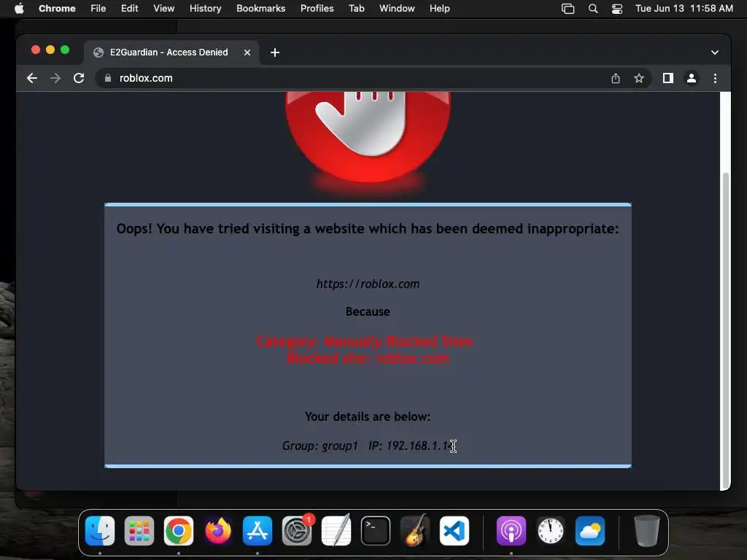This screenshot has height=560, width=747.
Task: Open GarageBand from the Dock
Action: click(x=415, y=531)
